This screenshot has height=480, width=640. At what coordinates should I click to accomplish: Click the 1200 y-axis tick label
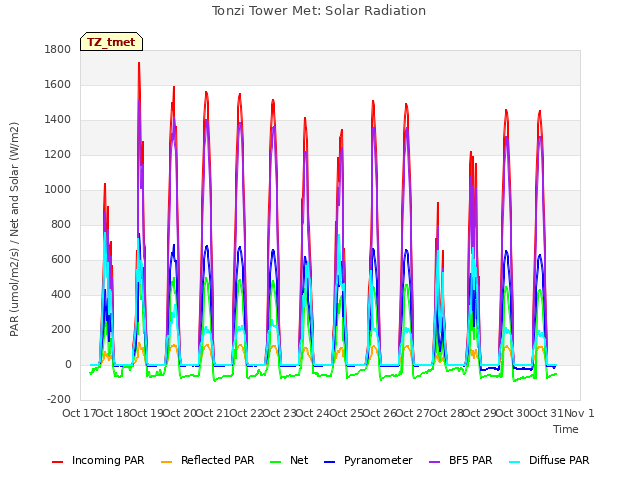coord(58,155)
